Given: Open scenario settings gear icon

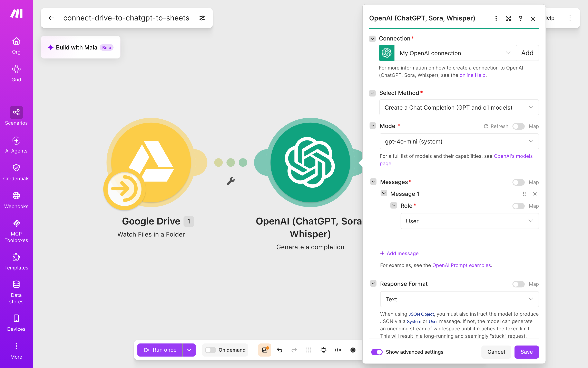Looking at the screenshot, I should [353, 350].
